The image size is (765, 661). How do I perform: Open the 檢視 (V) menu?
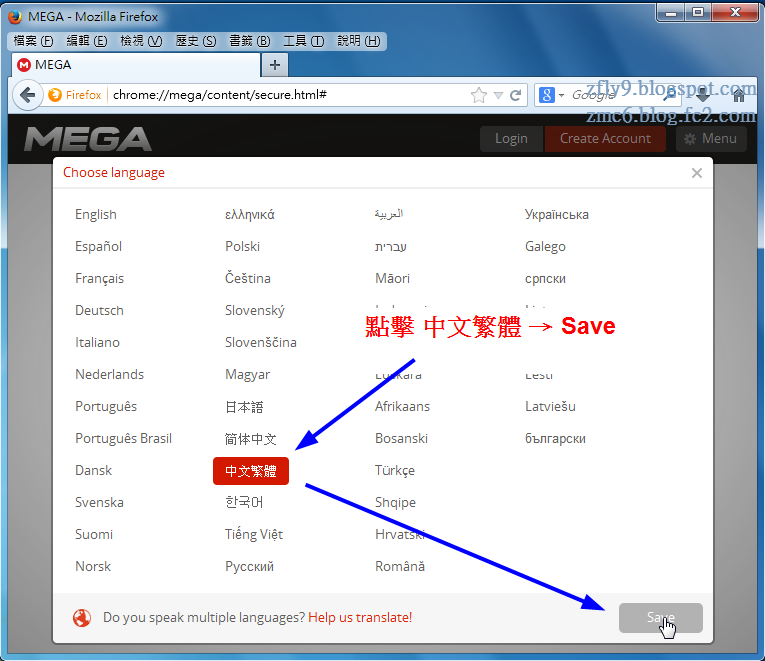click(141, 41)
